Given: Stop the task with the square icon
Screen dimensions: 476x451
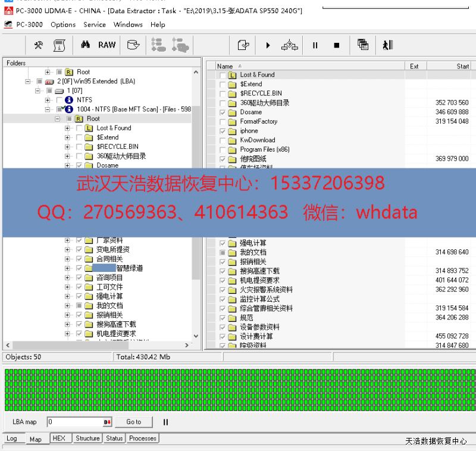Looking at the screenshot, I should (336, 45).
